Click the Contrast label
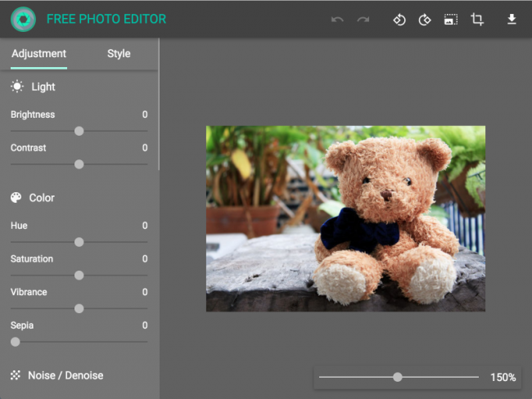This screenshot has height=399, width=532. click(x=28, y=148)
